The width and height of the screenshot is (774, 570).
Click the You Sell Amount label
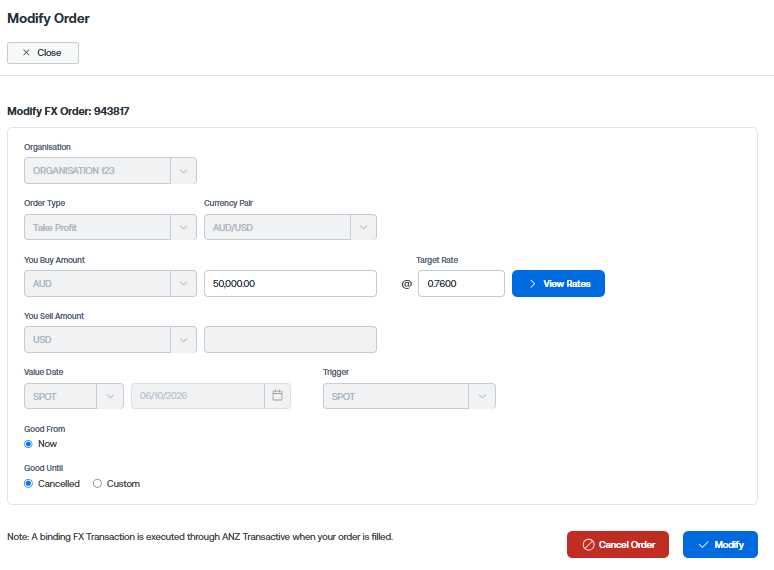coord(54,316)
